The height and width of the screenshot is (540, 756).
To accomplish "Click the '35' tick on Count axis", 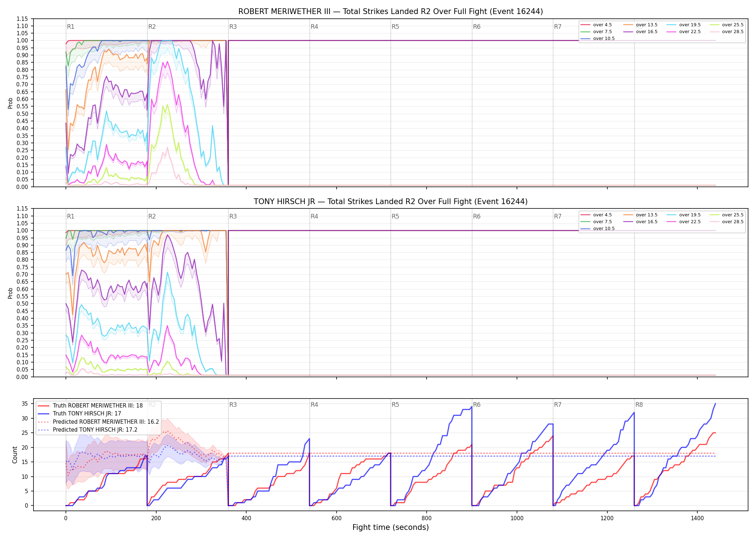I will (25, 404).
